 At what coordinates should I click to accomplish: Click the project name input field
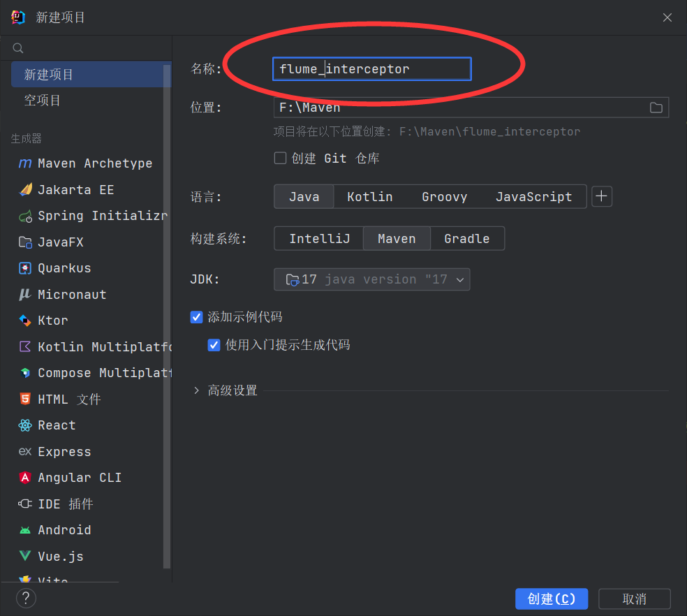click(x=372, y=69)
